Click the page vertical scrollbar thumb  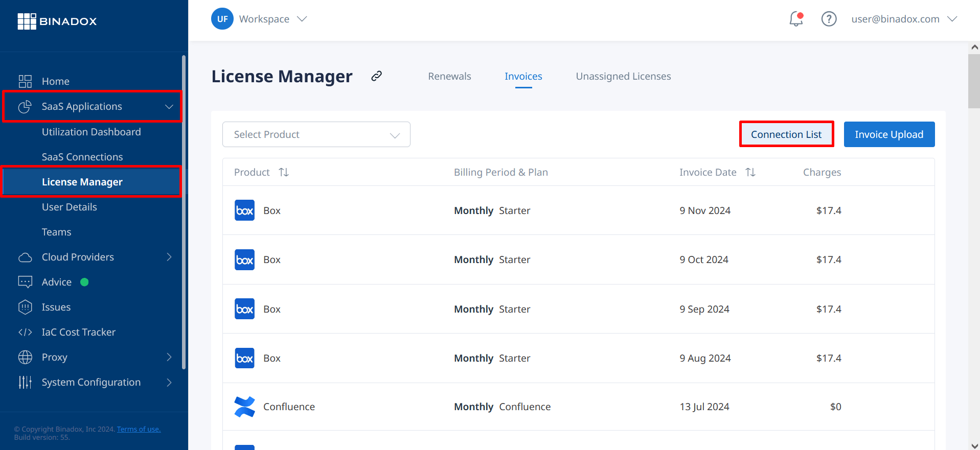tap(974, 81)
